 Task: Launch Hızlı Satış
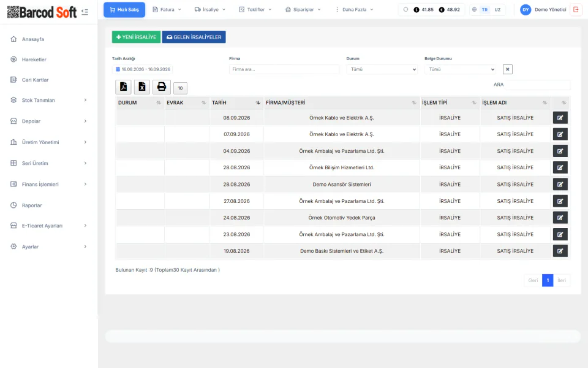[x=124, y=10]
